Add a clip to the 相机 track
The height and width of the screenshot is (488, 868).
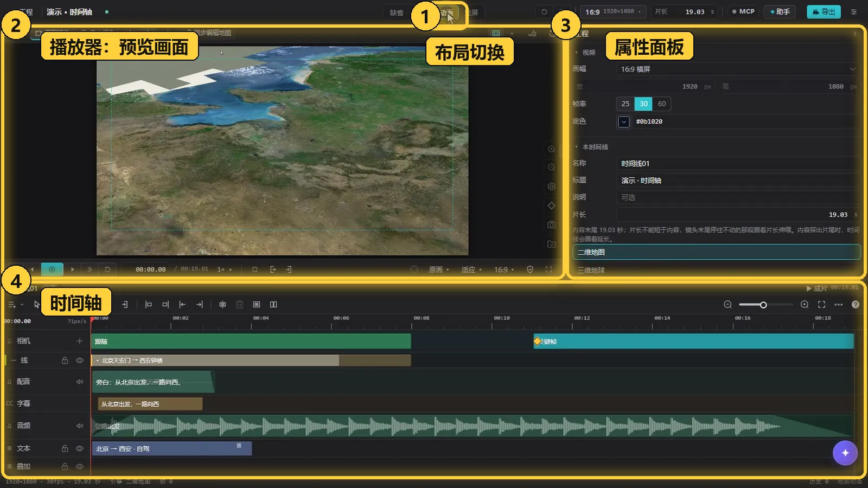click(x=80, y=341)
